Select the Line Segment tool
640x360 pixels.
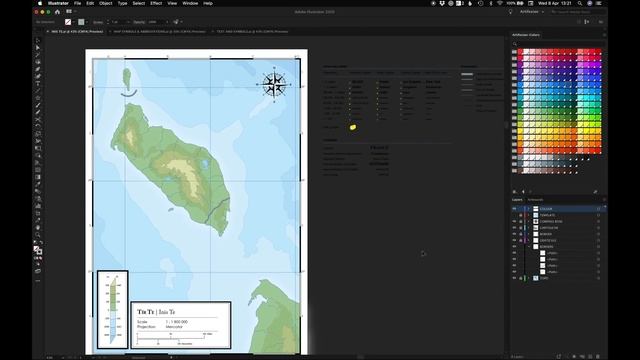coord(38,91)
